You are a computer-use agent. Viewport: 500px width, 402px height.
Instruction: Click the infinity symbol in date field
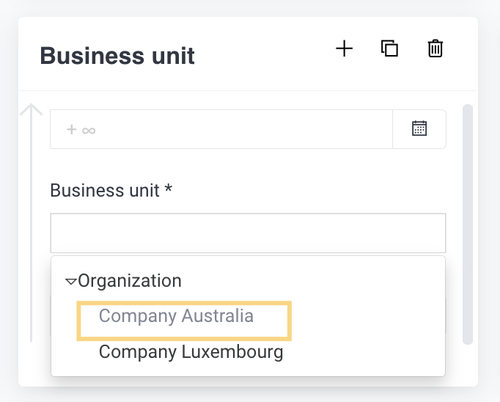click(89, 130)
